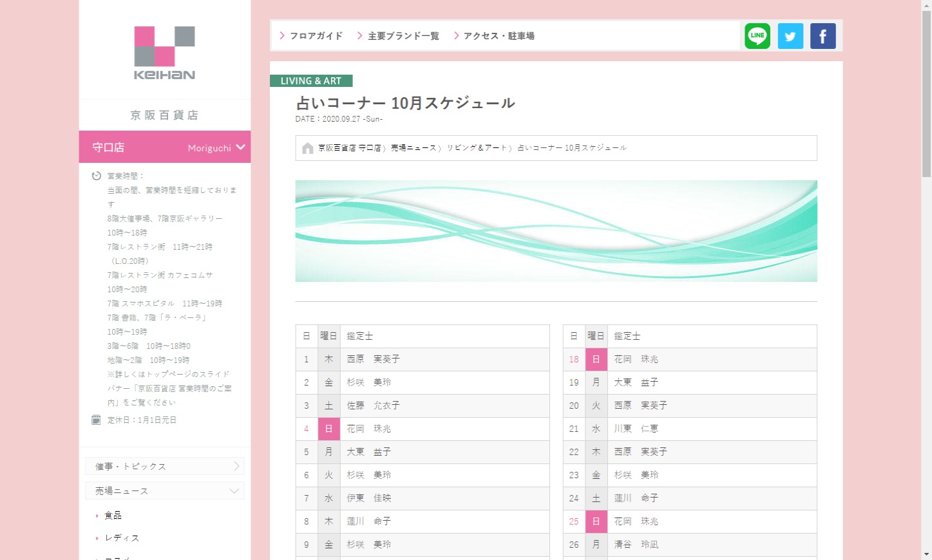This screenshot has height=560, width=932.
Task: Select cell 西原 実葵子 on day 1
Action: pyautogui.click(x=444, y=359)
